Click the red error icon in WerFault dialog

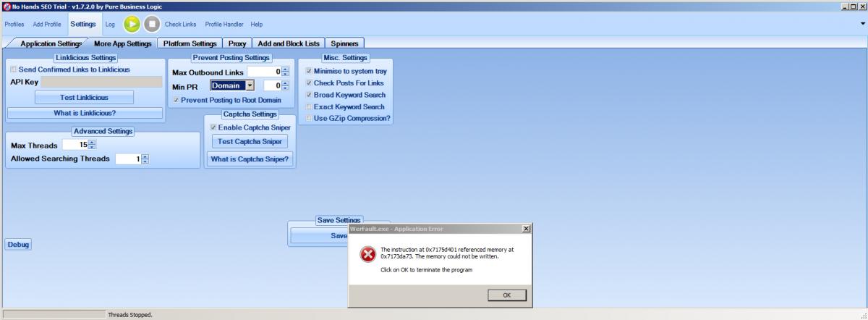tap(367, 254)
